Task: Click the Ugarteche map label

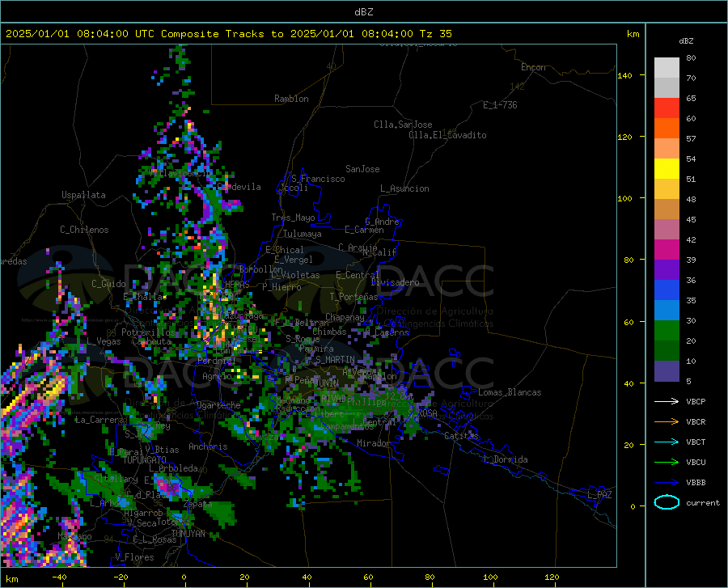Action: tap(218, 405)
